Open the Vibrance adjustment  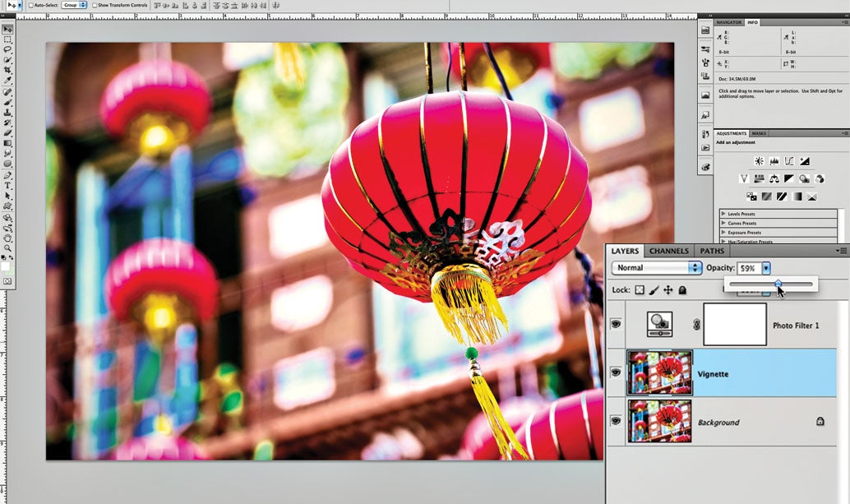tap(744, 179)
